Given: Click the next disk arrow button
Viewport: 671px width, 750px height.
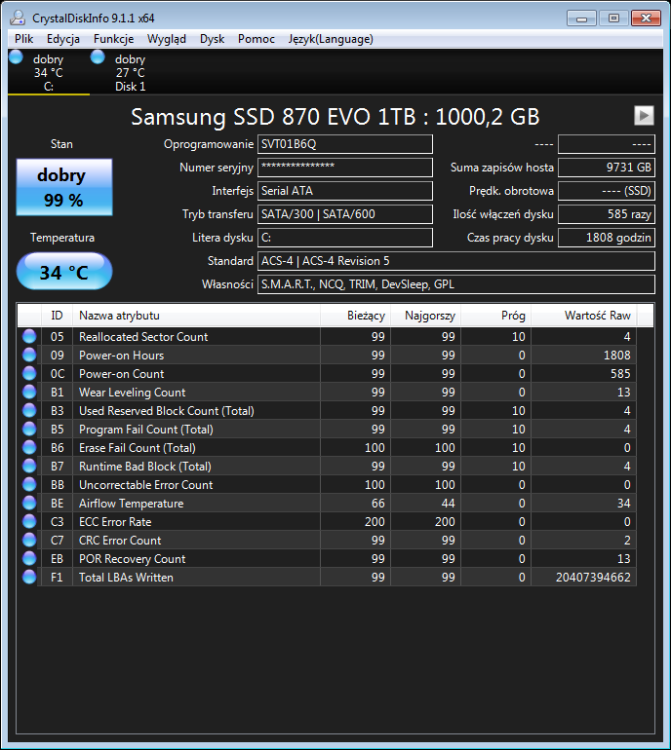Looking at the screenshot, I should tap(643, 115).
